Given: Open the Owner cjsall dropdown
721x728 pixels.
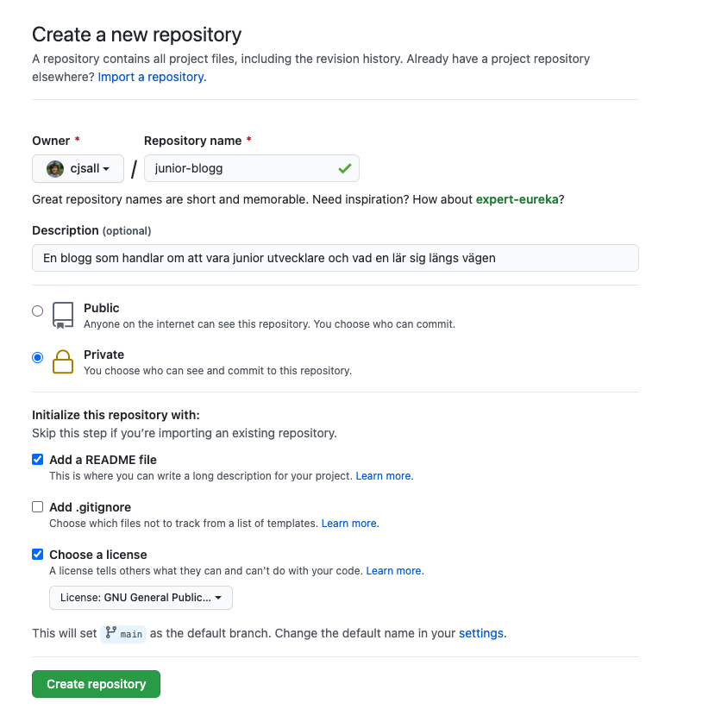Looking at the screenshot, I should coord(78,169).
